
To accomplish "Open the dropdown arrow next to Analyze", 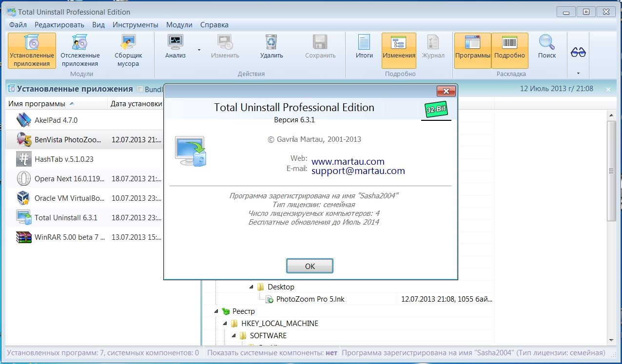I will (199, 50).
